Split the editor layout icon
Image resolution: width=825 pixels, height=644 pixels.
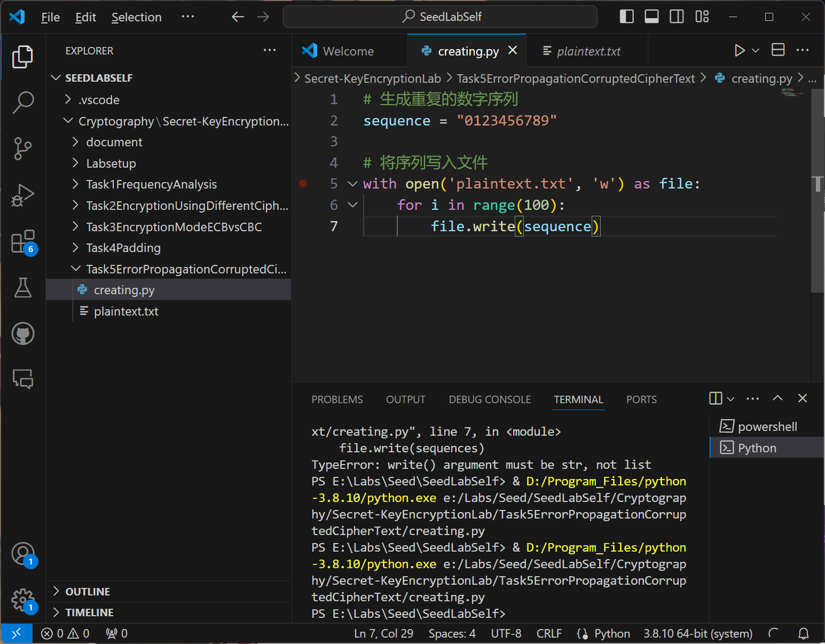[778, 50]
